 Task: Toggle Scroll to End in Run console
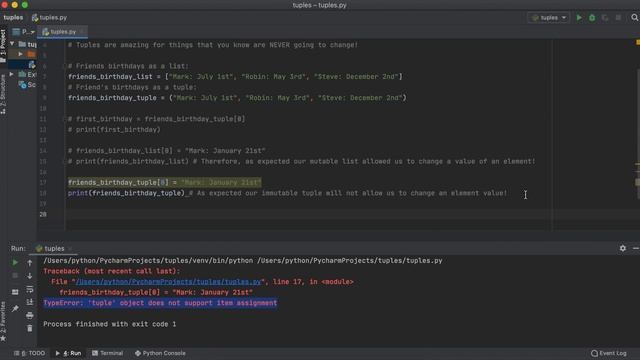coord(30,302)
